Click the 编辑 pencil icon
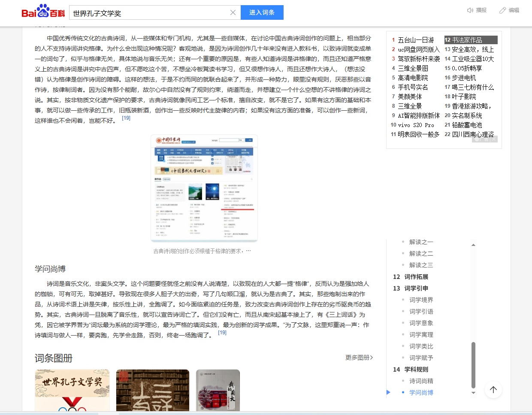 503,10
